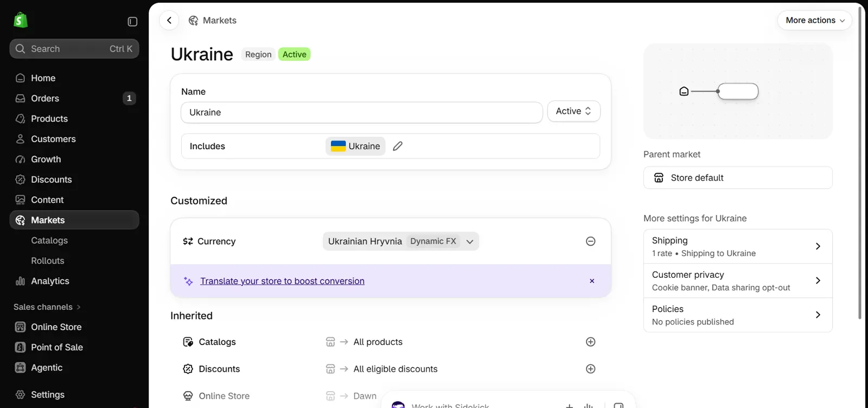Follow the Translate your store link
The image size is (868, 408).
point(282,281)
